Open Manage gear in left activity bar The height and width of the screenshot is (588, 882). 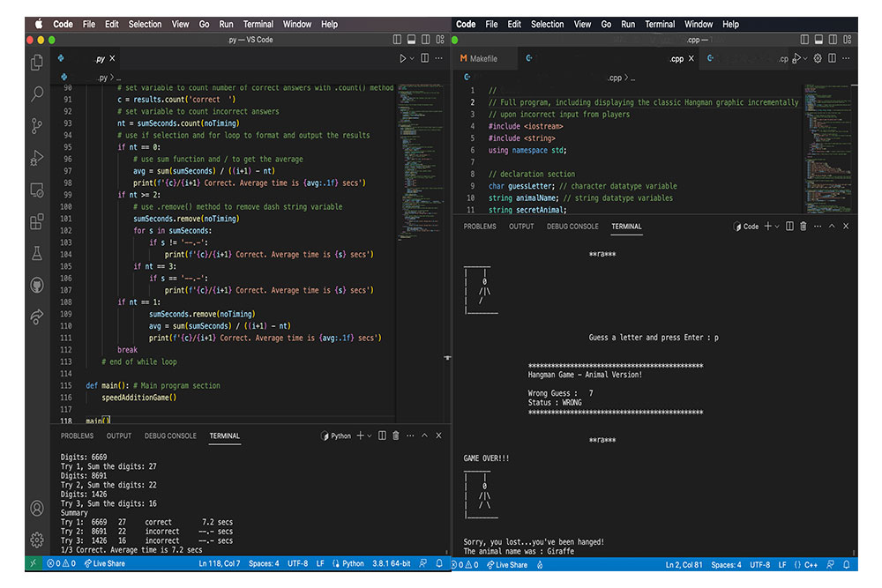(37, 540)
